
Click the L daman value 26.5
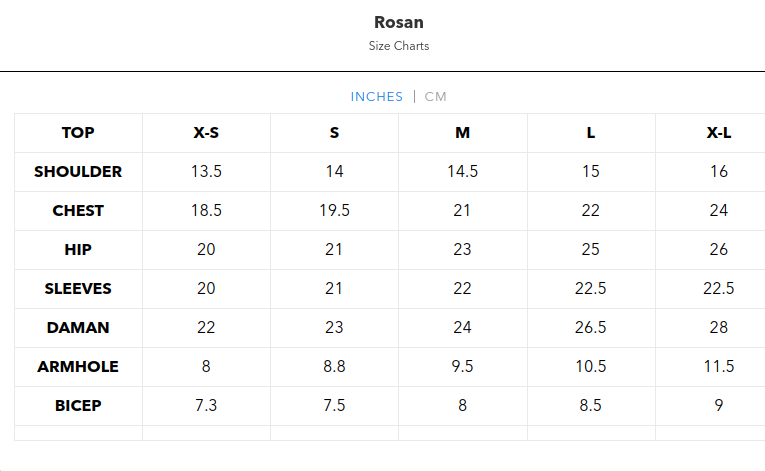click(x=591, y=328)
